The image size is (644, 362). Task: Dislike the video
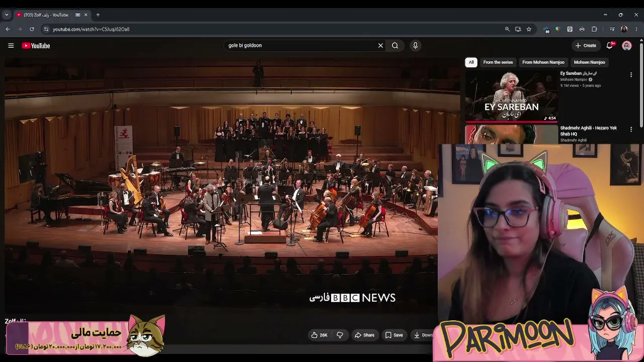point(340,335)
